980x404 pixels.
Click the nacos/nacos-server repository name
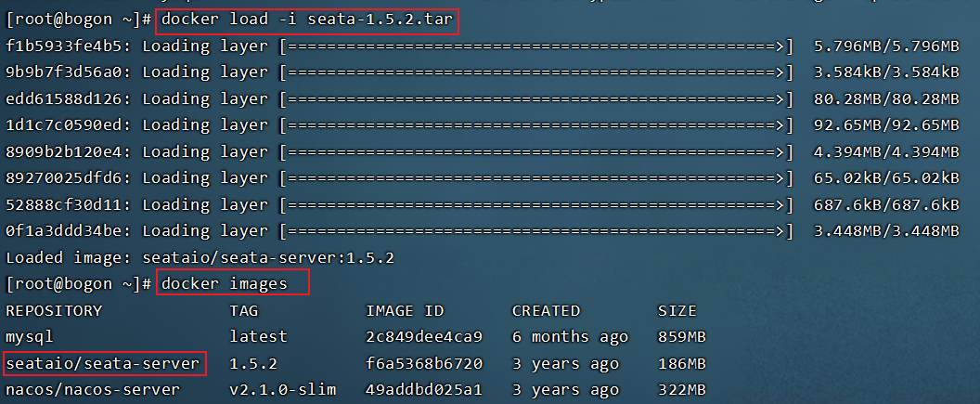click(93, 390)
